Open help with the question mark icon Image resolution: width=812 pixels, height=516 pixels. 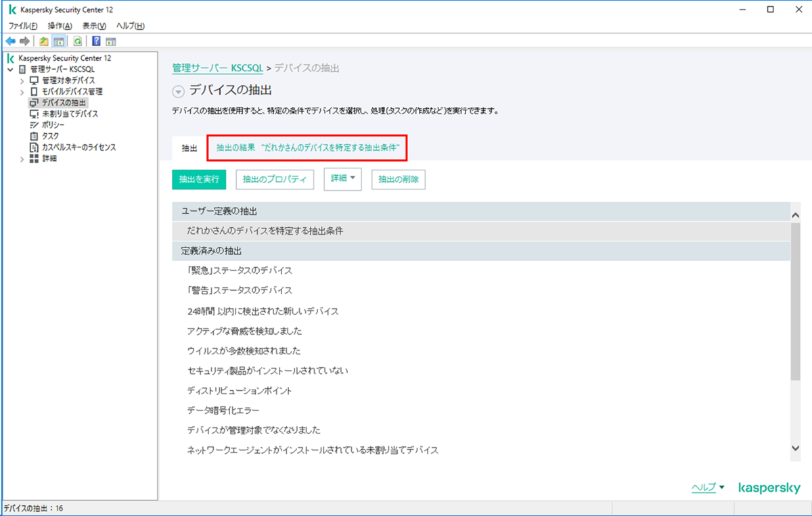[96, 41]
